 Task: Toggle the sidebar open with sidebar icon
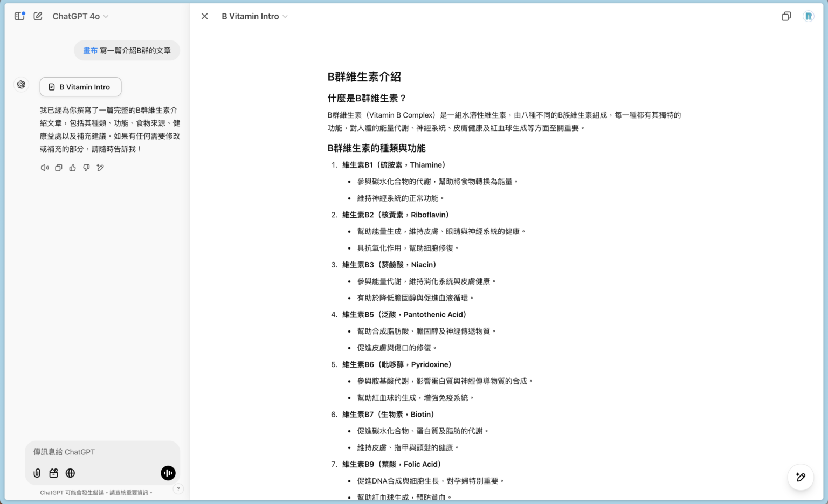[19, 16]
